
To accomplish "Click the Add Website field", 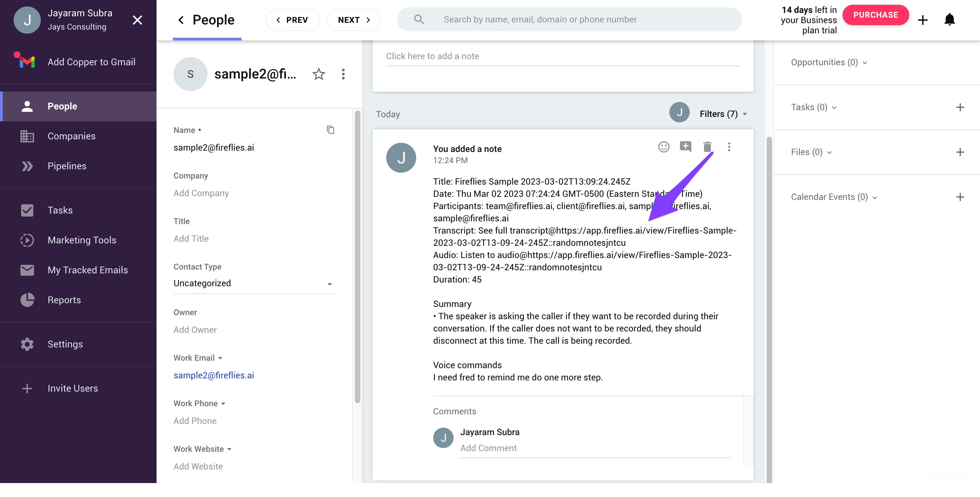I will pyautogui.click(x=198, y=467).
